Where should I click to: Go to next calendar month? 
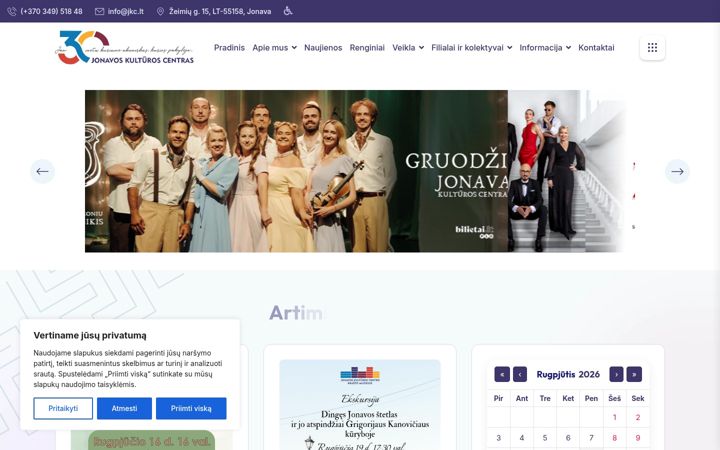(x=616, y=374)
